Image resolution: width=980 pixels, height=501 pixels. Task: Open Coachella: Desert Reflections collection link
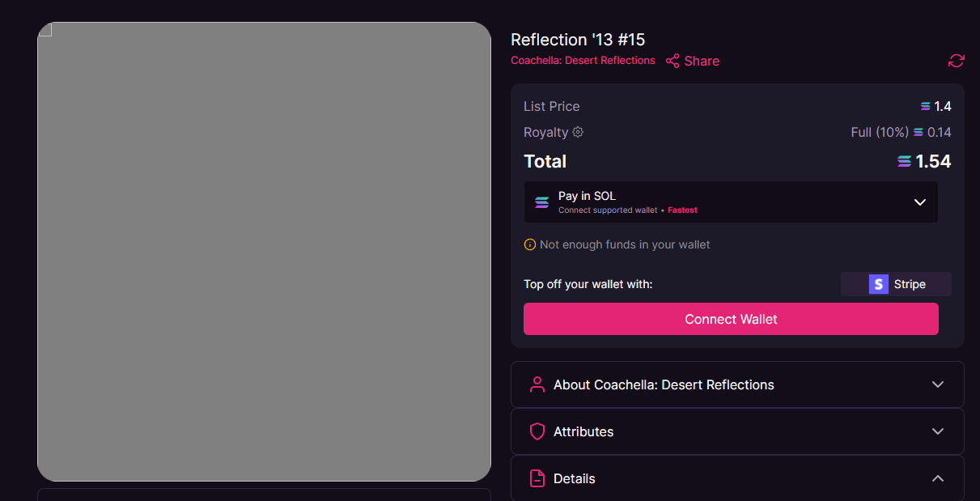point(583,61)
